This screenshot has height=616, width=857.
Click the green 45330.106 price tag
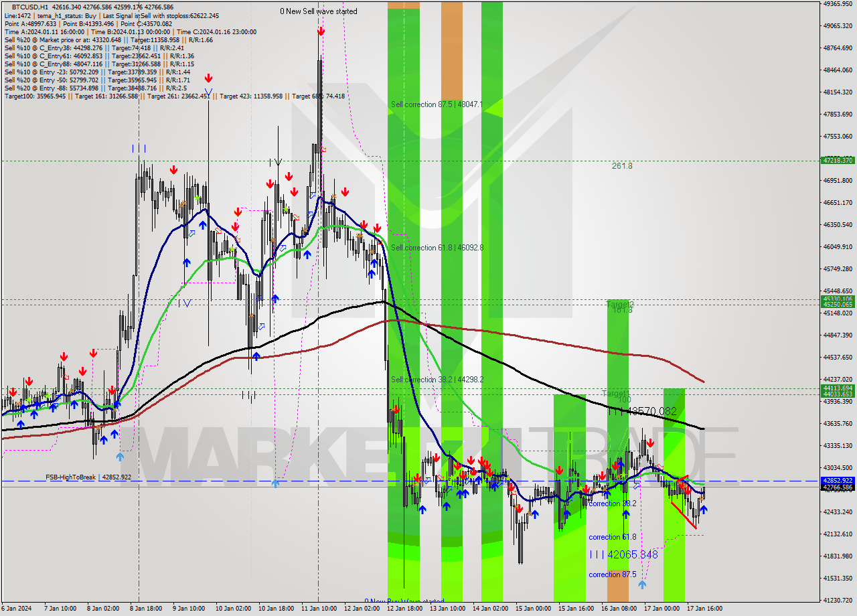tap(838, 299)
